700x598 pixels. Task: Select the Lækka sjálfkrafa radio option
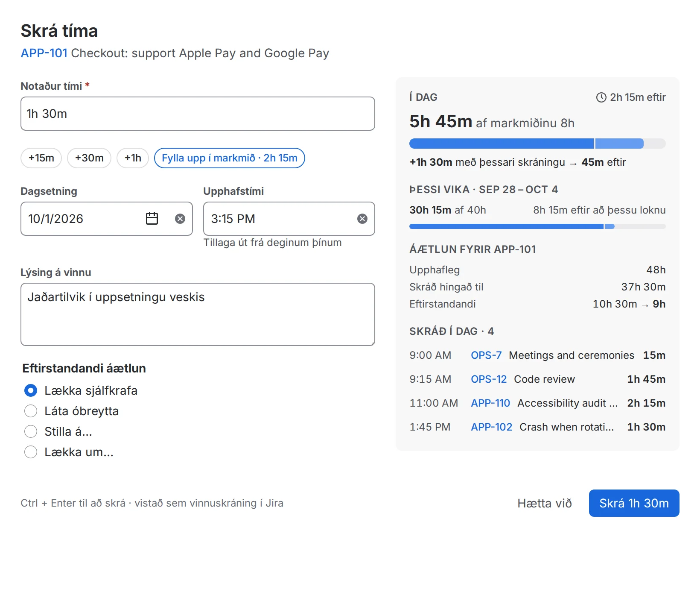pyautogui.click(x=31, y=390)
